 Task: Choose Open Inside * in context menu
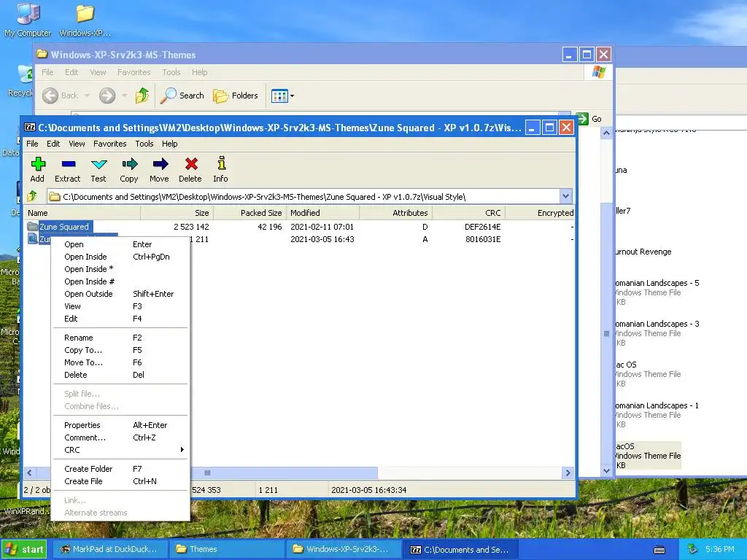point(120,269)
